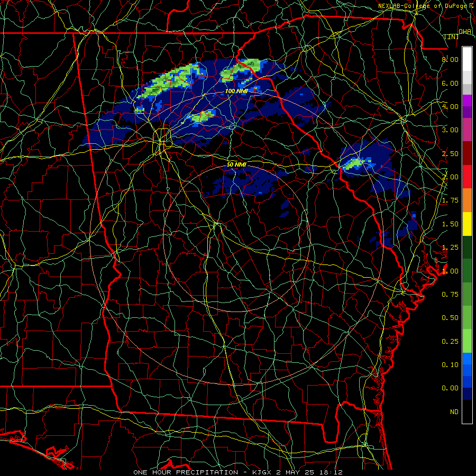Click the [IN] units label
This screenshot has height=476, width=476.
(x=452, y=36)
